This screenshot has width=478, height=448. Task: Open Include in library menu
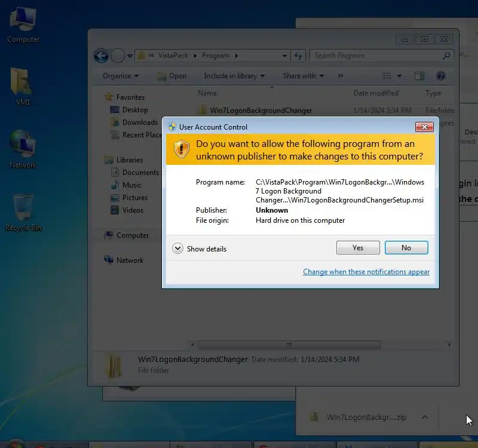click(x=234, y=76)
